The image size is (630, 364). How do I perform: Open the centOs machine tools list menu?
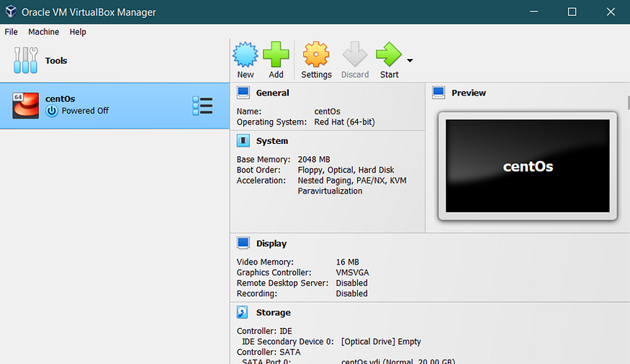pyautogui.click(x=202, y=106)
